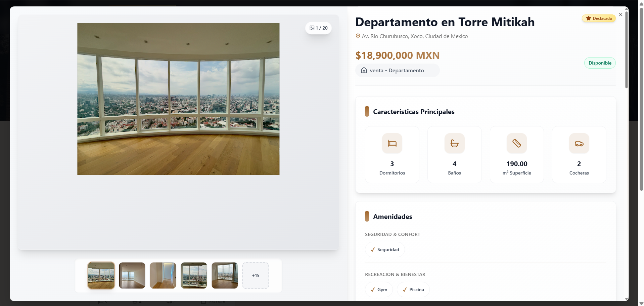644x306 pixels.
Task: Click the 190.00 m² Superficie card
Action: coord(517,155)
